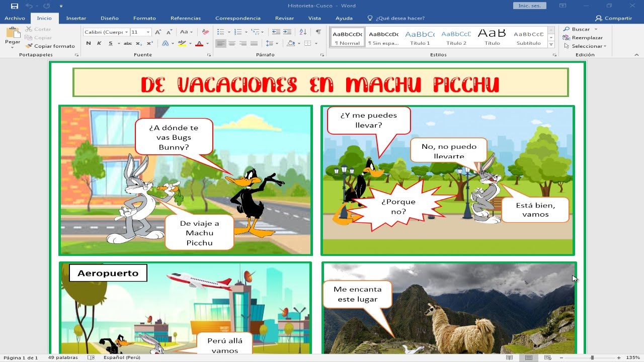Decrease paragraph indent
Screen dimensions: 644x362
tap(276, 32)
